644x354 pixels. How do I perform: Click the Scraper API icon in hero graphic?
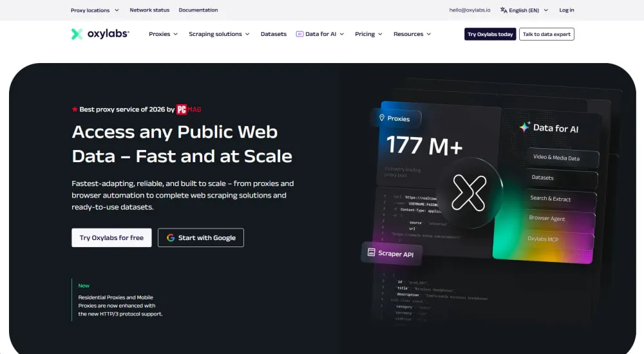pos(371,252)
